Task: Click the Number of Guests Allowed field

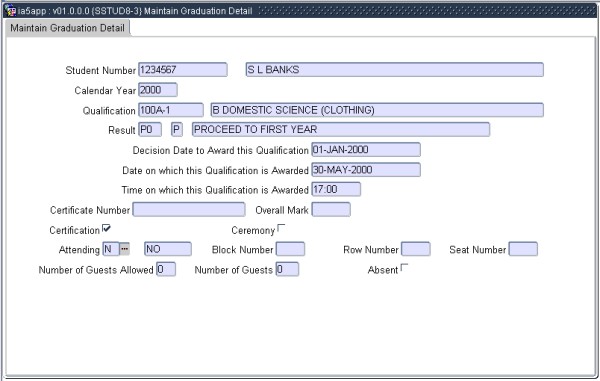Action: tap(166, 269)
